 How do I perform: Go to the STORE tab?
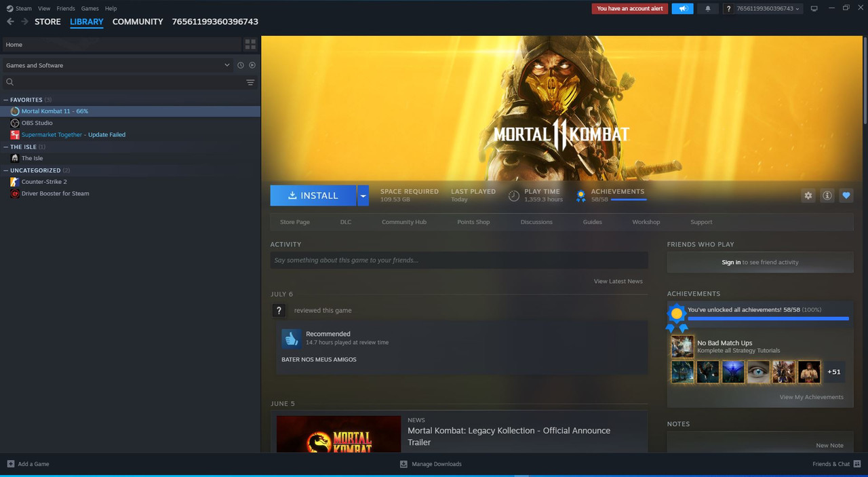point(47,22)
